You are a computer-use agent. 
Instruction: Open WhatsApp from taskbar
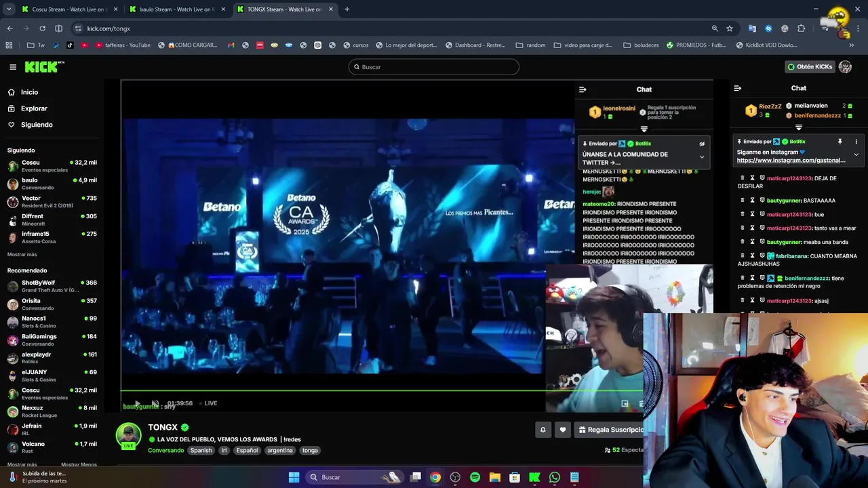(x=555, y=477)
